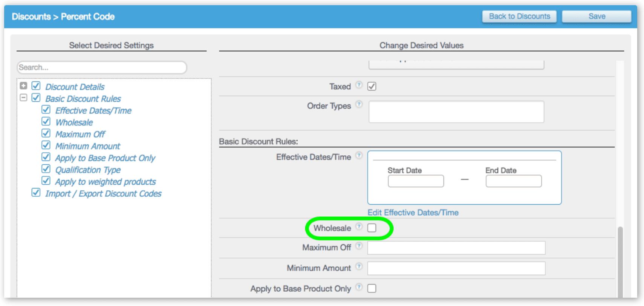Image resolution: width=644 pixels, height=306 pixels.
Task: Toggle Maximum Off checkbox in settings tree
Action: 46,133
